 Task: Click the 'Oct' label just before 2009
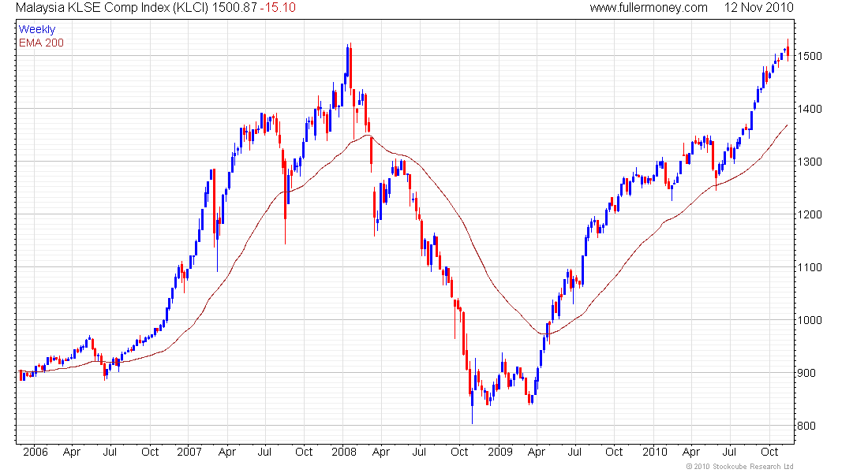(x=459, y=452)
